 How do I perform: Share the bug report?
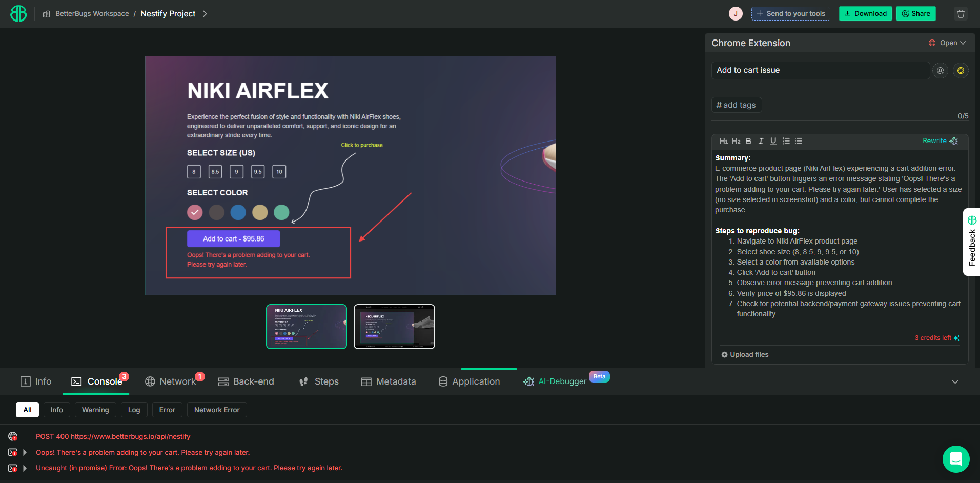(915, 14)
